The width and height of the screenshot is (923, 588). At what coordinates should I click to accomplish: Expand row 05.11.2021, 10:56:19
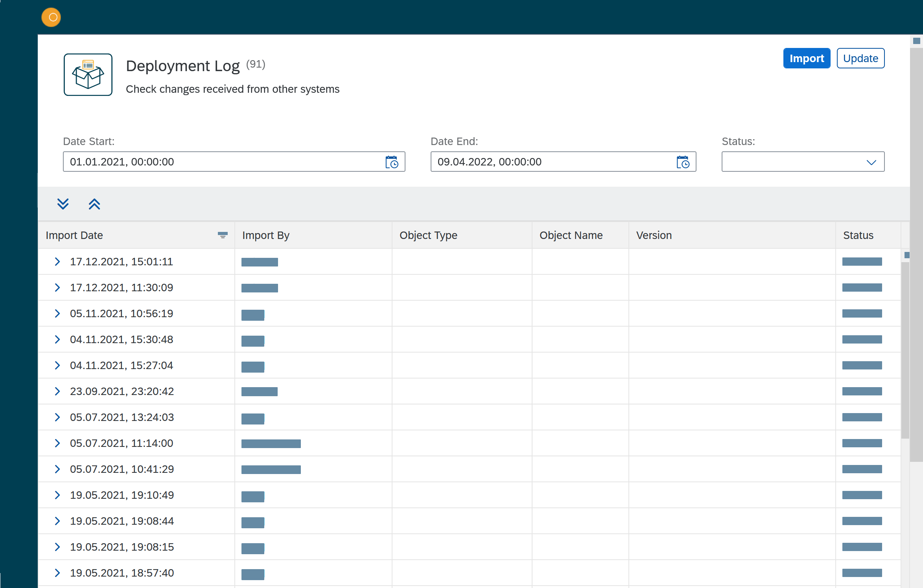coord(57,313)
